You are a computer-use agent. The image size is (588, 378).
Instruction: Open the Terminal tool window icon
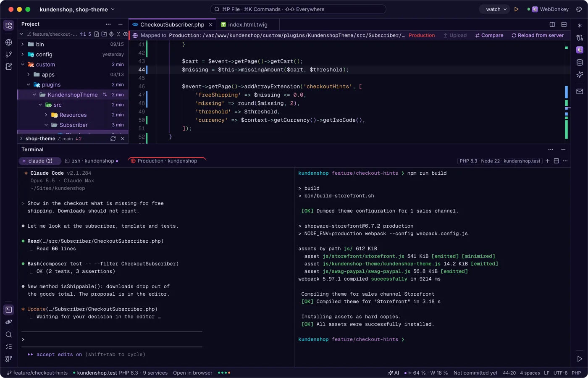coord(9,310)
